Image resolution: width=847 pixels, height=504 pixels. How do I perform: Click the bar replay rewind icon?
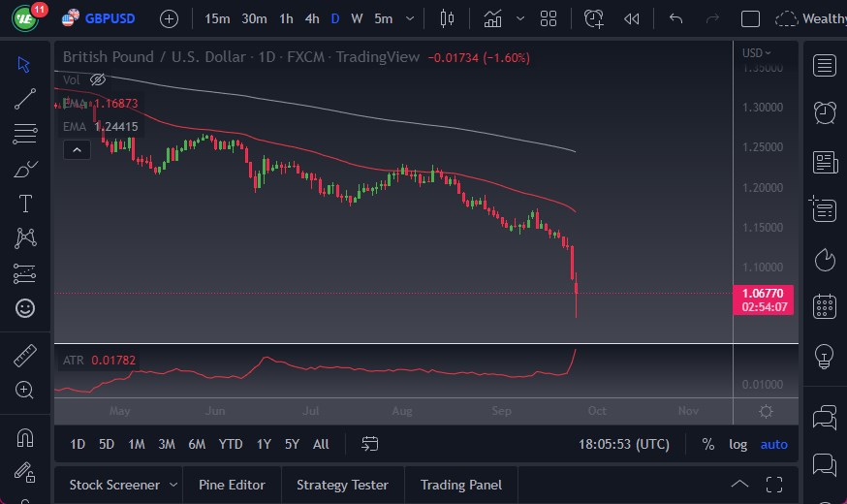(632, 18)
